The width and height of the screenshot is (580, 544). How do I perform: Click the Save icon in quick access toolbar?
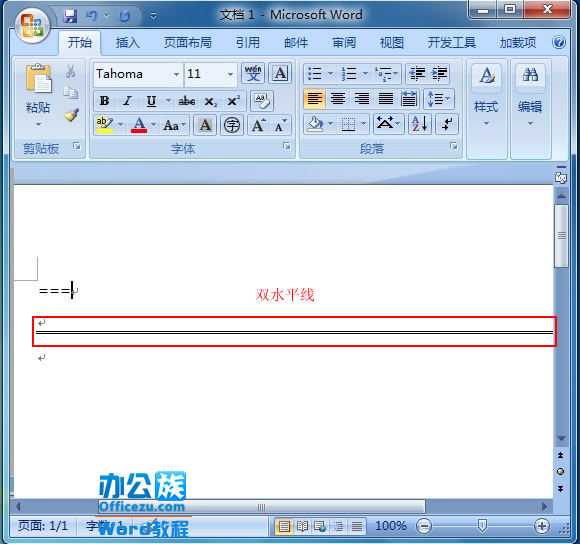(70, 16)
